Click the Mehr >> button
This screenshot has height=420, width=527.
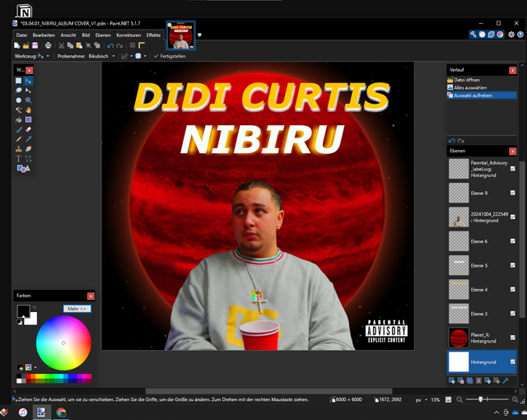tap(77, 309)
